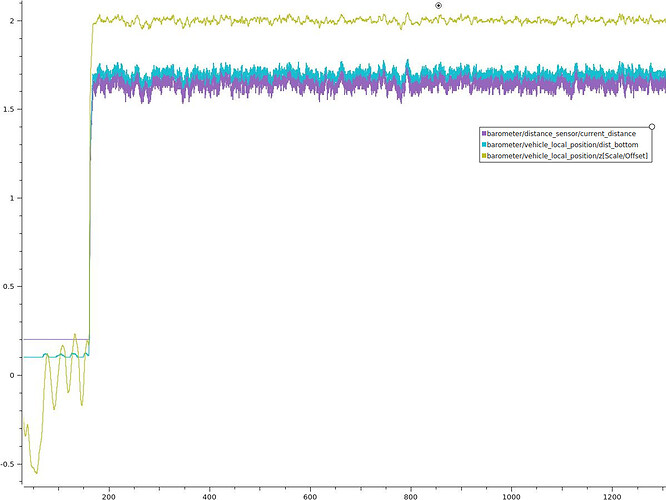Click the x-axis label 800

coord(411,496)
